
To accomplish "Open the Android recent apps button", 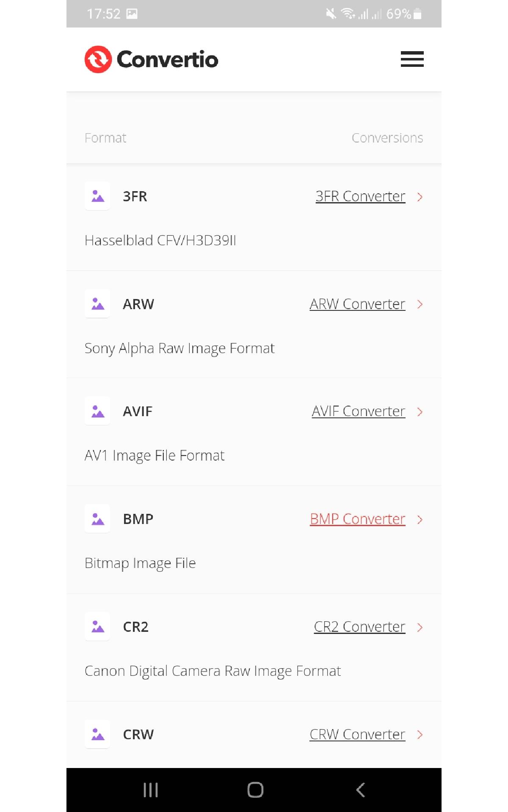I will (151, 790).
